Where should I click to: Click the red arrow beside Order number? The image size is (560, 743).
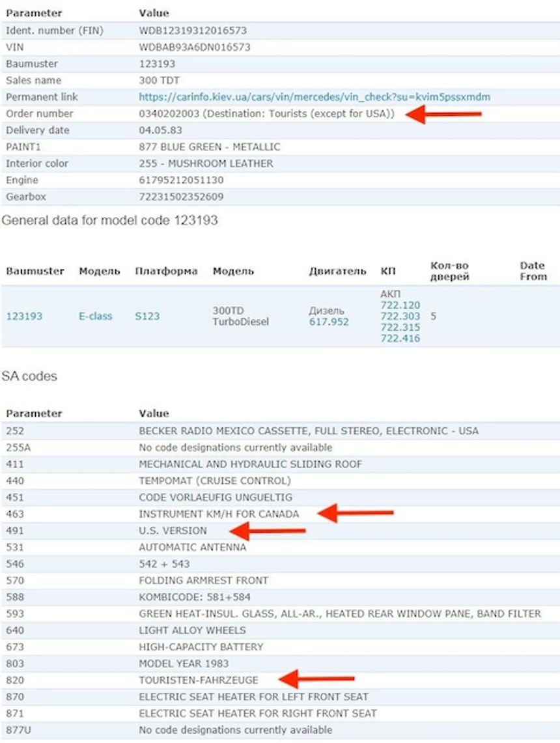point(443,115)
